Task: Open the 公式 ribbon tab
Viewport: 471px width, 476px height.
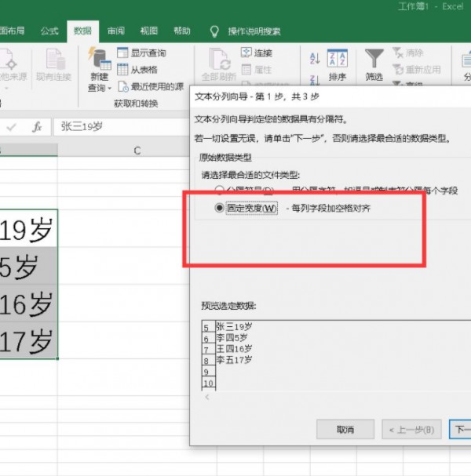Action: [x=49, y=31]
